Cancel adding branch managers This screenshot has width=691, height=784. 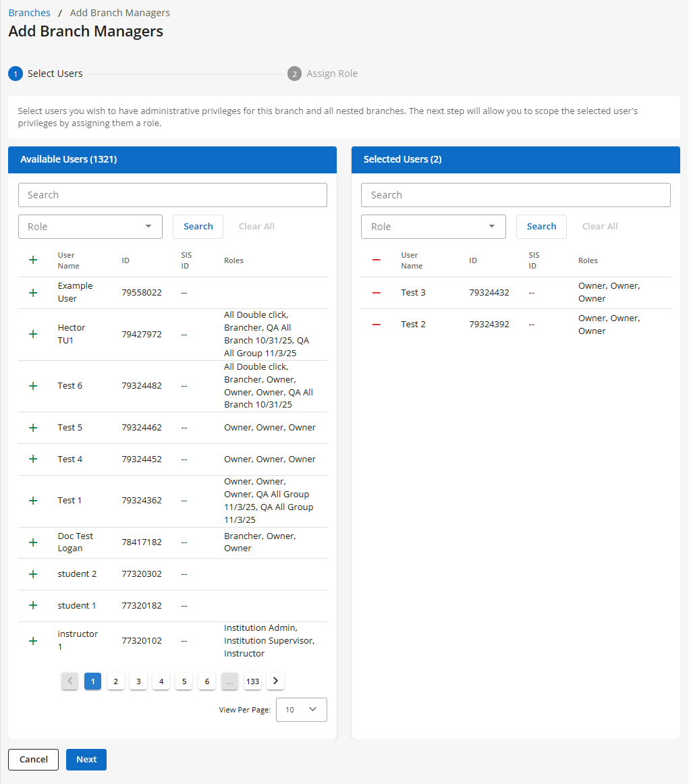(x=33, y=760)
